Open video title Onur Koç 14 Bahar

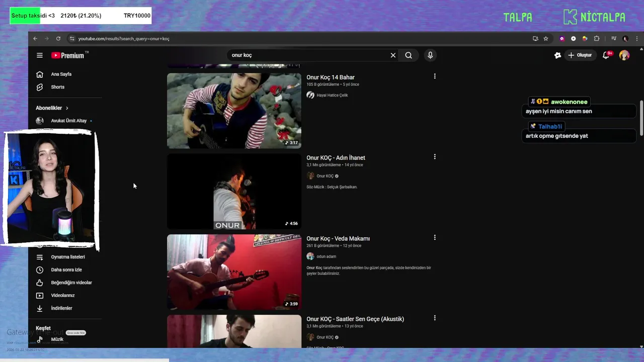(331, 77)
